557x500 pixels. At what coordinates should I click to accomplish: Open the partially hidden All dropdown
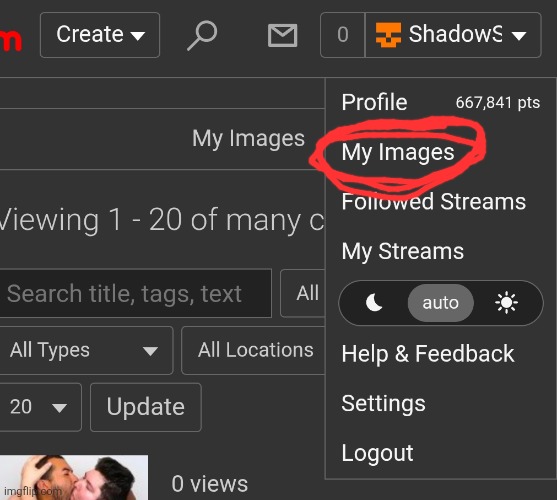click(x=303, y=293)
